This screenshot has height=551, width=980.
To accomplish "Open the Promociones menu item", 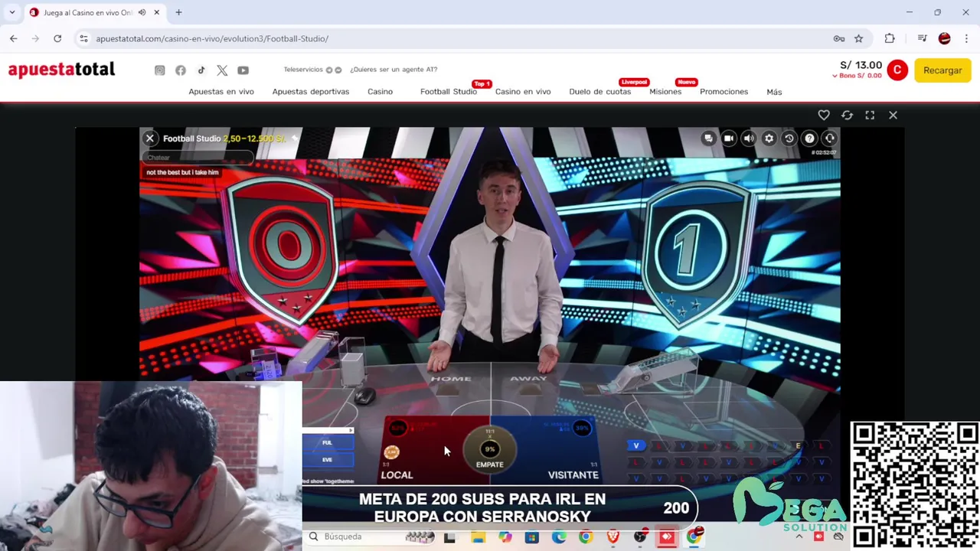I will 724,92.
